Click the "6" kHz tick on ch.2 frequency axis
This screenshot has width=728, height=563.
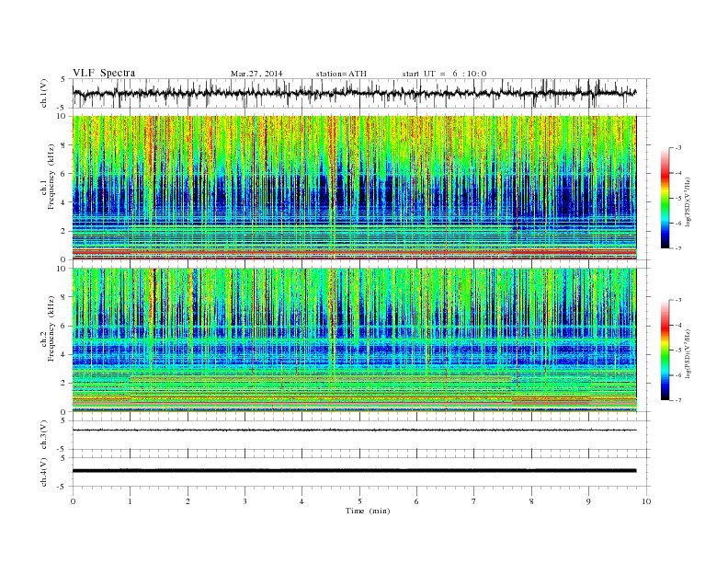click(64, 326)
